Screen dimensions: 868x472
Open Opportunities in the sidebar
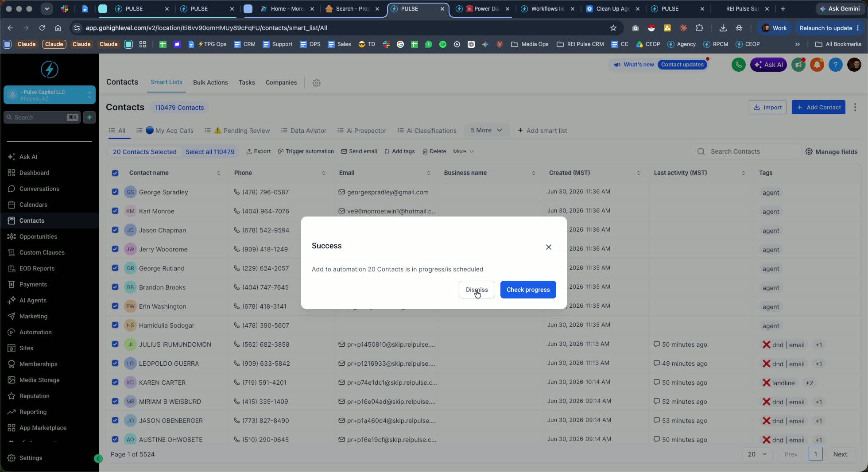[x=38, y=236]
